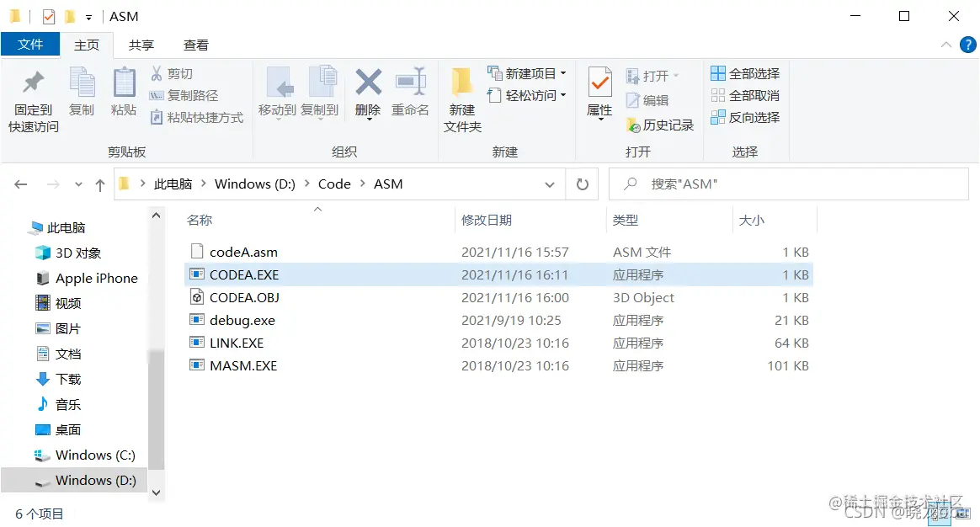Screen dimensions: 980x527
Task: Click the Edit ribbon button
Action: (x=647, y=100)
